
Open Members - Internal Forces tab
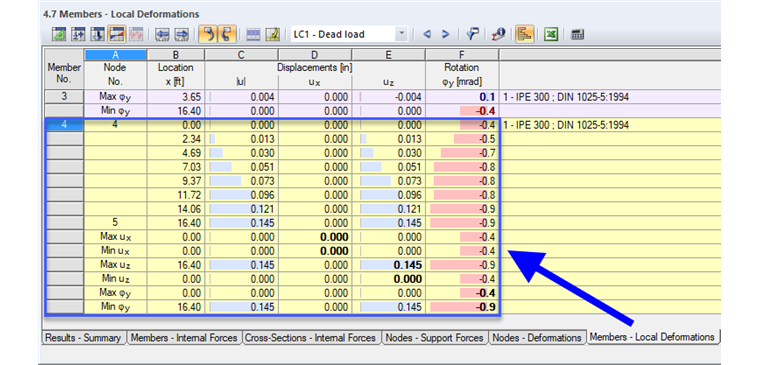(x=184, y=338)
